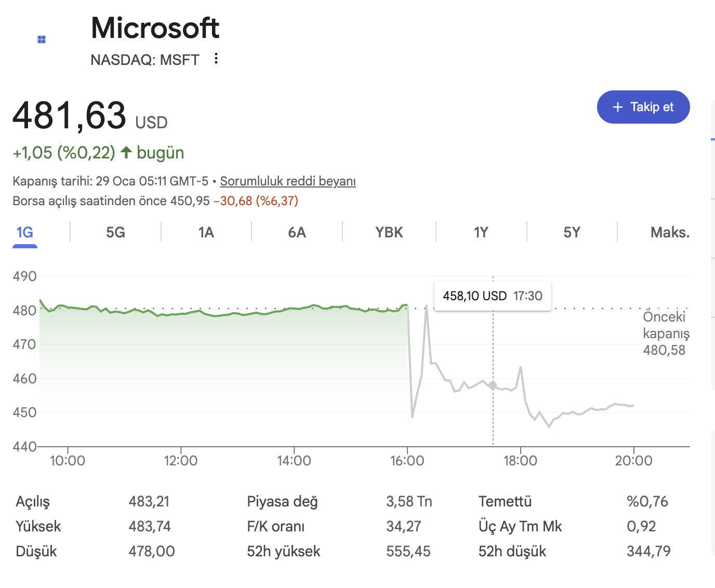Select the chart tooltip showing 458,10 USD
715x588 pixels.
[x=492, y=296]
